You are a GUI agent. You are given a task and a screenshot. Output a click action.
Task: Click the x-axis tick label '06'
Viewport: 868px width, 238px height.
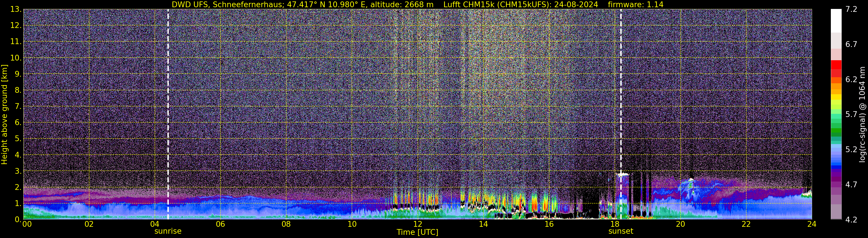[x=220, y=224]
